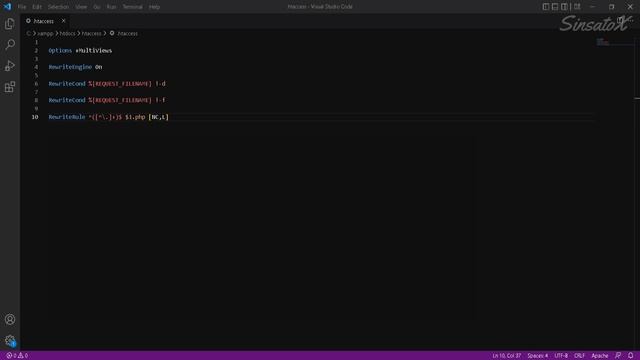Image resolution: width=640 pixels, height=360 pixels.
Task: Click the RewriteCond line ending in !-f
Action: point(107,100)
